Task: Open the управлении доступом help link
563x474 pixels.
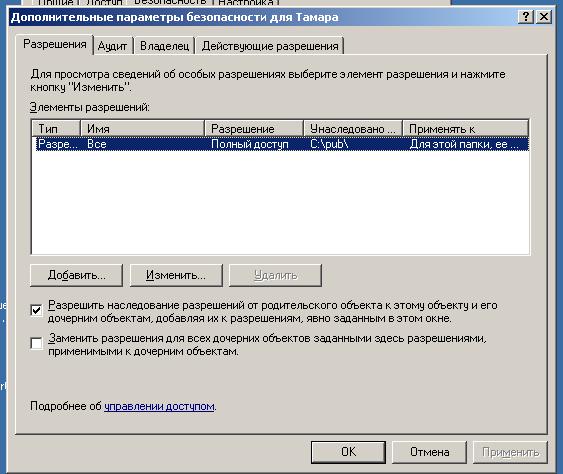Action: coord(159,406)
